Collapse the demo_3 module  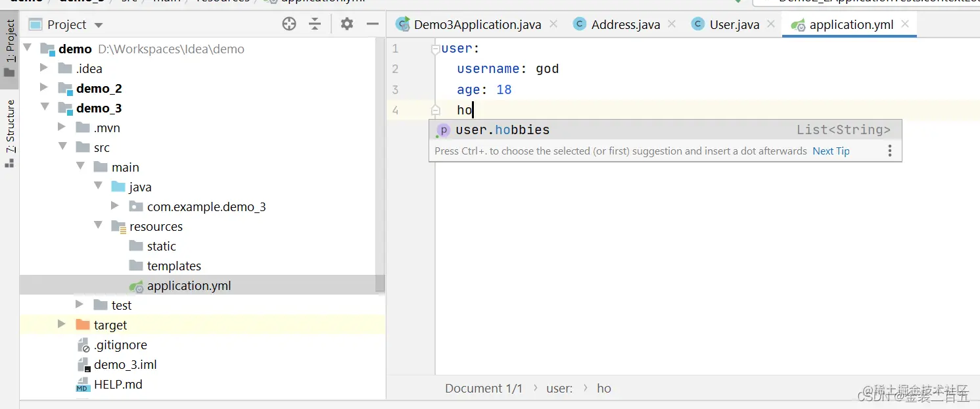45,107
